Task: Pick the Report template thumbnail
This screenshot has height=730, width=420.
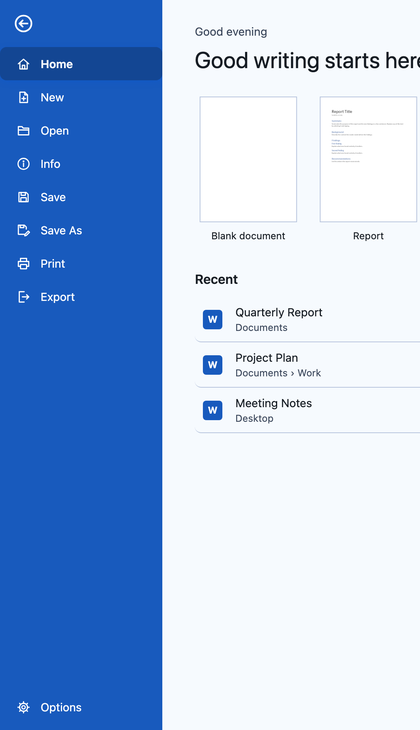Action: click(x=368, y=159)
